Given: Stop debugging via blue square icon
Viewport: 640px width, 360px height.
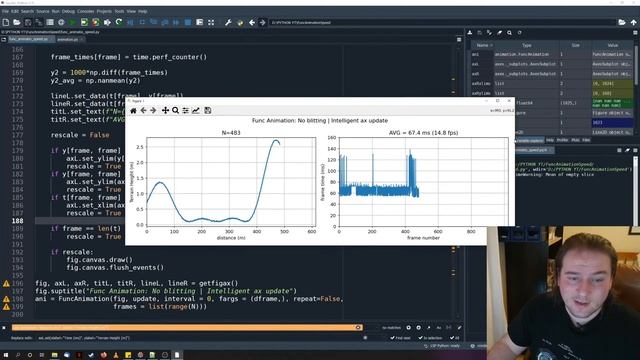Looking at the screenshot, I should click(x=188, y=22).
